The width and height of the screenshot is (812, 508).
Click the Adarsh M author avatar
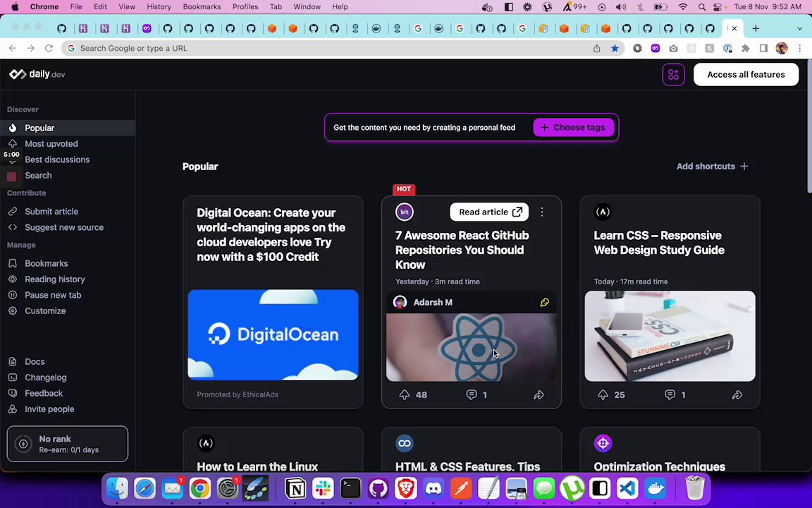click(x=400, y=302)
